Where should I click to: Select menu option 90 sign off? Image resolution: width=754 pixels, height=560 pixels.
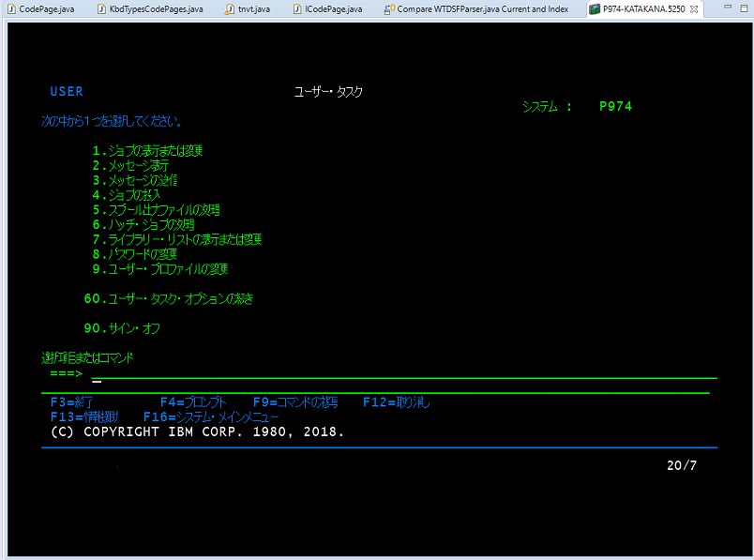point(122,328)
